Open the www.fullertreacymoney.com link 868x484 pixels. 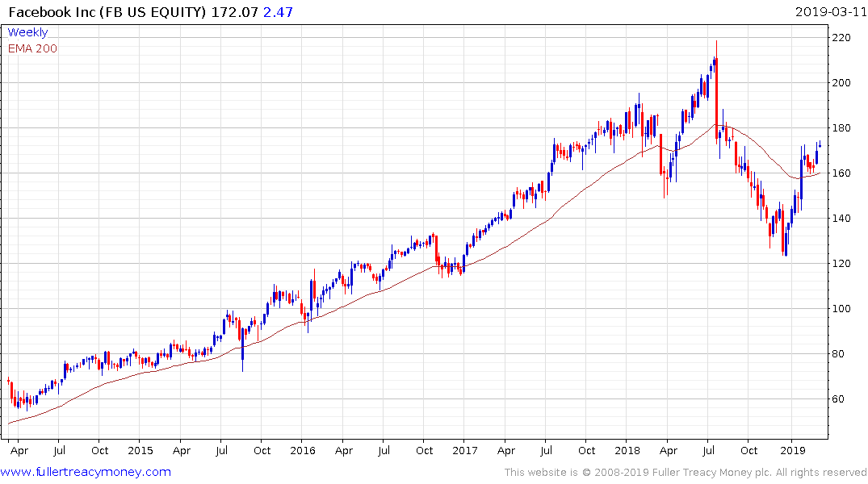tap(86, 472)
